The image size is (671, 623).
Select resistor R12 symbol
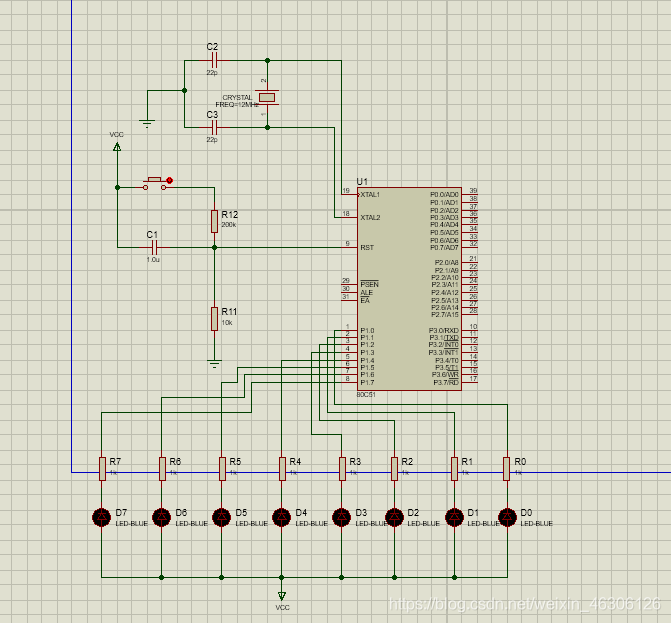click(x=214, y=221)
